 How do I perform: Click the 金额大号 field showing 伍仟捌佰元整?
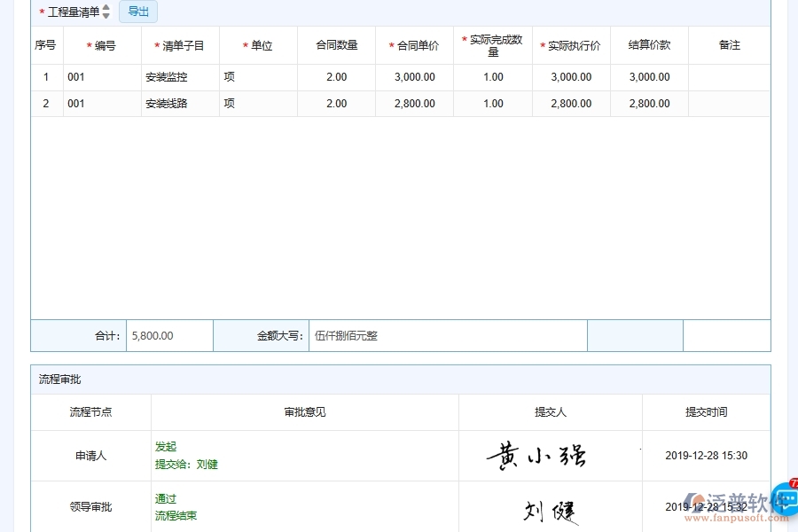coord(443,335)
